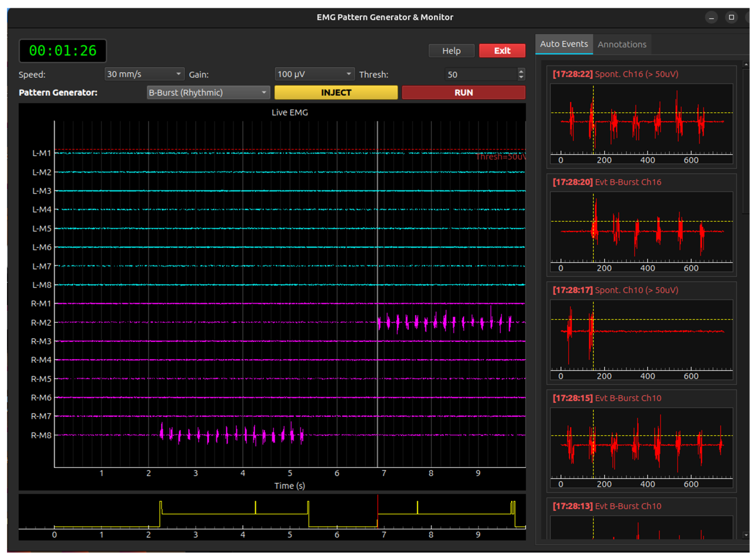
Task: Select the 17:28:22 Spont. Ch16 event thumbnail
Action: [x=641, y=117]
